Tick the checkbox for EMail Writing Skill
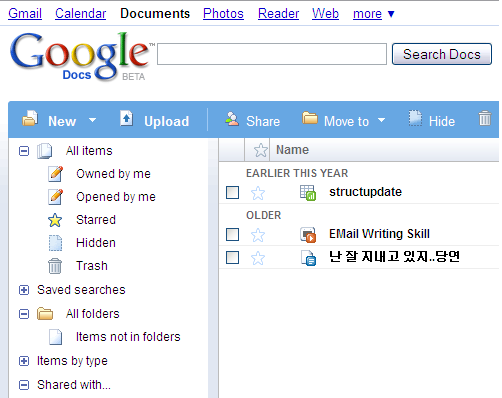The width and height of the screenshot is (502, 398). 232,234
